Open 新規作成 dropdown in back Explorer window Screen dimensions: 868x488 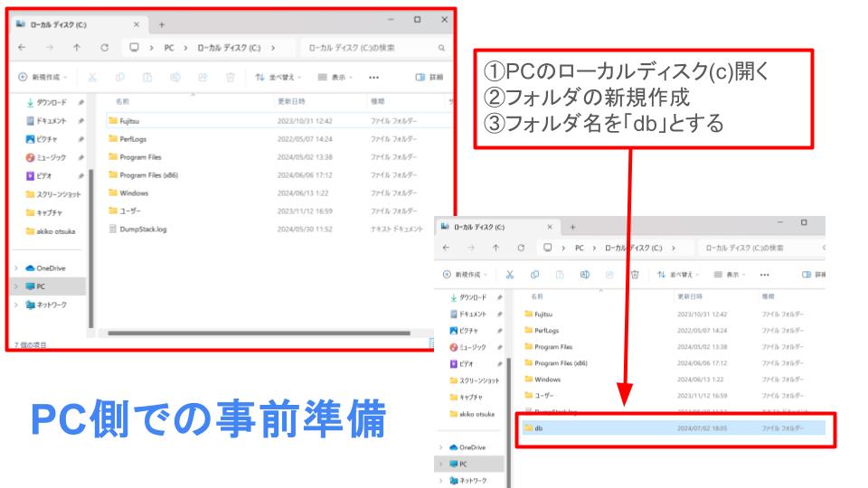[x=42, y=78]
